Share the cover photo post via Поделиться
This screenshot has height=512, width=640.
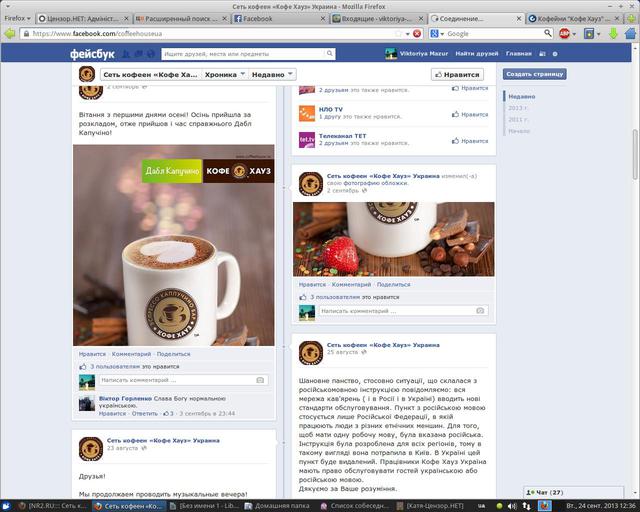tap(393, 285)
